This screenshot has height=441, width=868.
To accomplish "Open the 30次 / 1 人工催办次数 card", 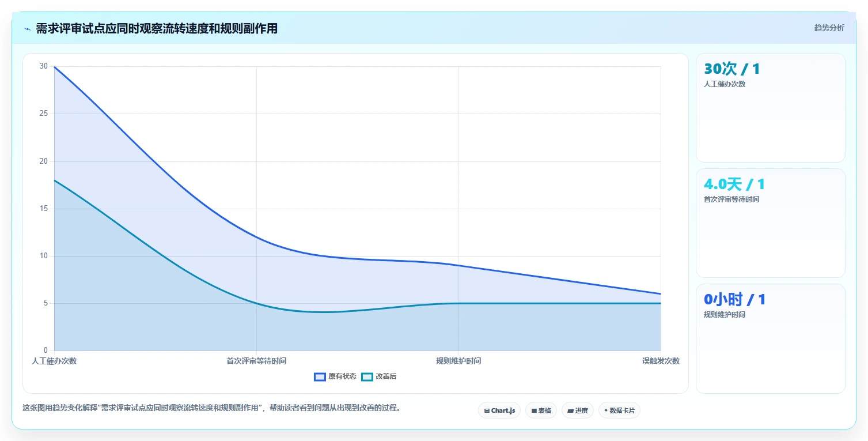I will [770, 108].
